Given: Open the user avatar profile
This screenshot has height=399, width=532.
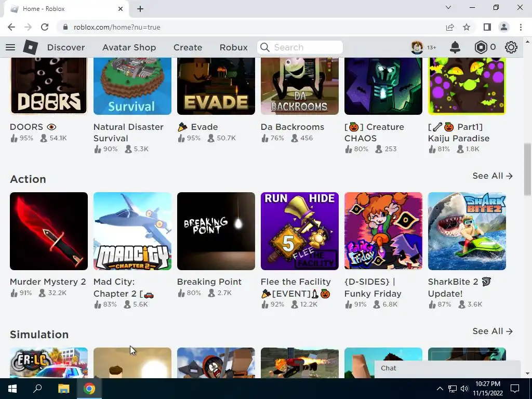Looking at the screenshot, I should click(417, 47).
